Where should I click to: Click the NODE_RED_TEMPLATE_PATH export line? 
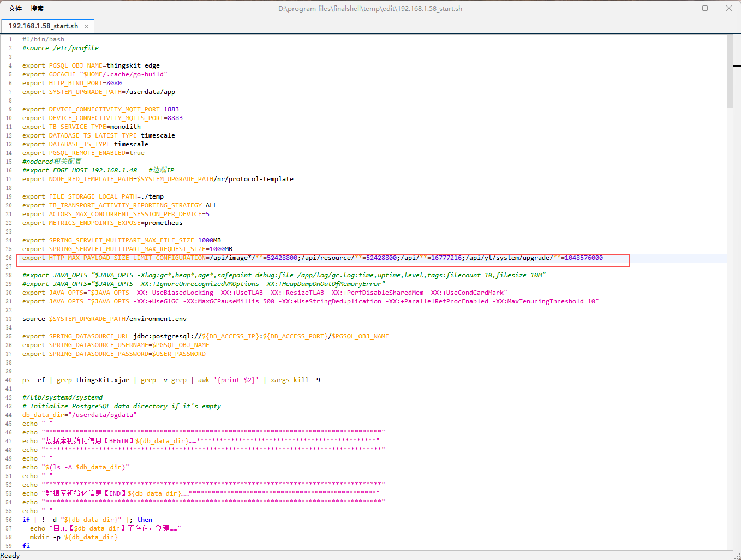click(x=158, y=179)
